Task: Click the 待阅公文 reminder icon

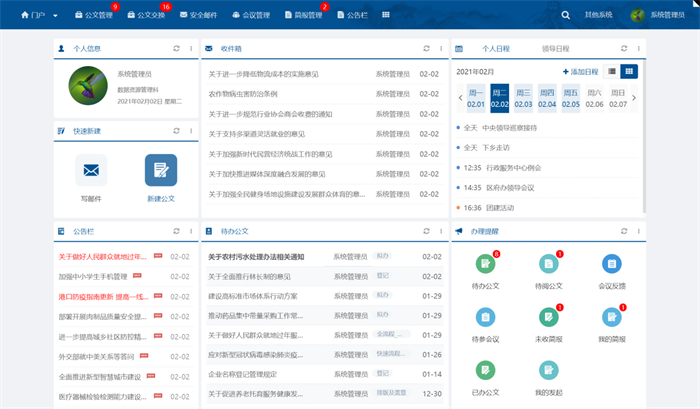Action: [548, 264]
